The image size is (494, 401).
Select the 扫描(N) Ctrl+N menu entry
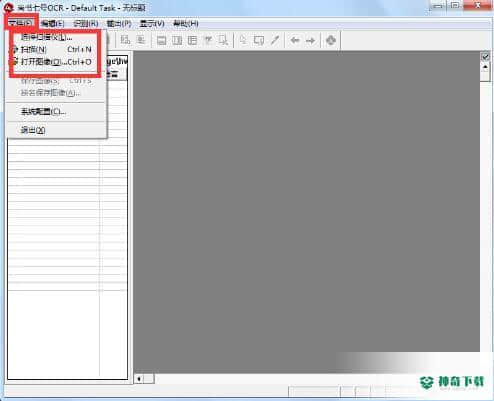55,49
